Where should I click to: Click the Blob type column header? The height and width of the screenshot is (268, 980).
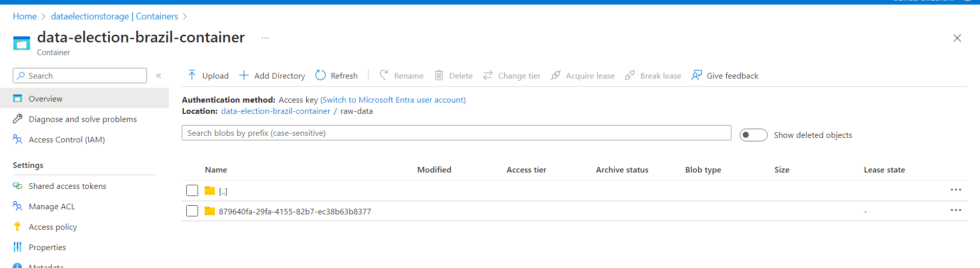pos(703,170)
